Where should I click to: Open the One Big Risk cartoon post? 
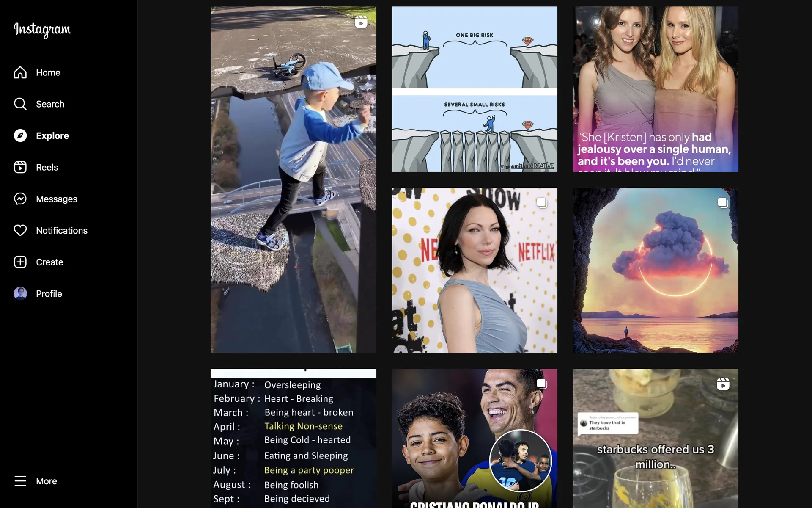475,89
